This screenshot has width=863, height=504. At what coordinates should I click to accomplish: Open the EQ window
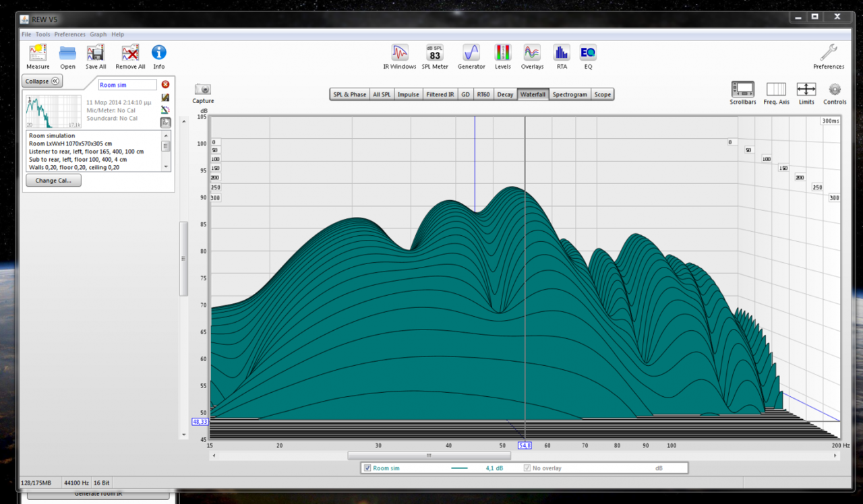coord(588,53)
